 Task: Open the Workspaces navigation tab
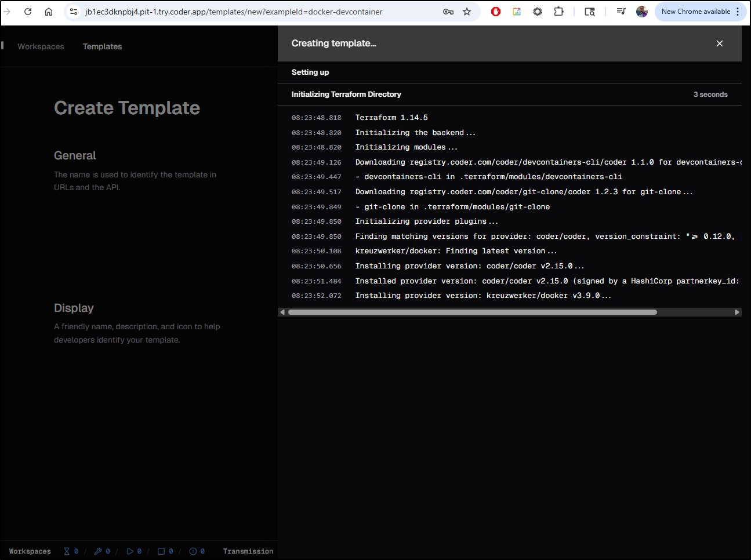(x=41, y=46)
